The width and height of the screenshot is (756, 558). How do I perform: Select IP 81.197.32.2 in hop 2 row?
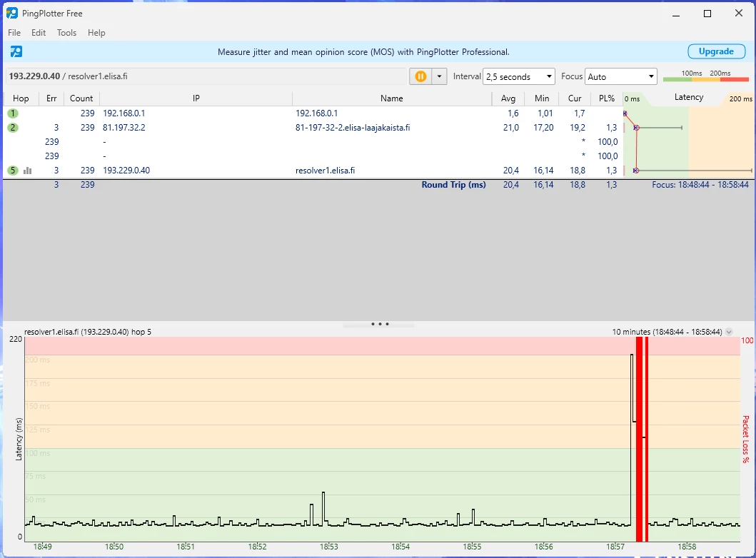click(x=124, y=128)
